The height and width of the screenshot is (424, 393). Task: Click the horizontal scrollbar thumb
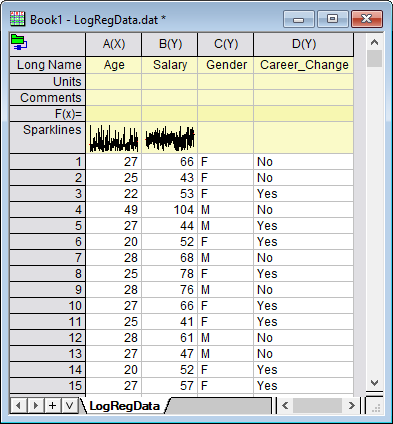click(317, 406)
